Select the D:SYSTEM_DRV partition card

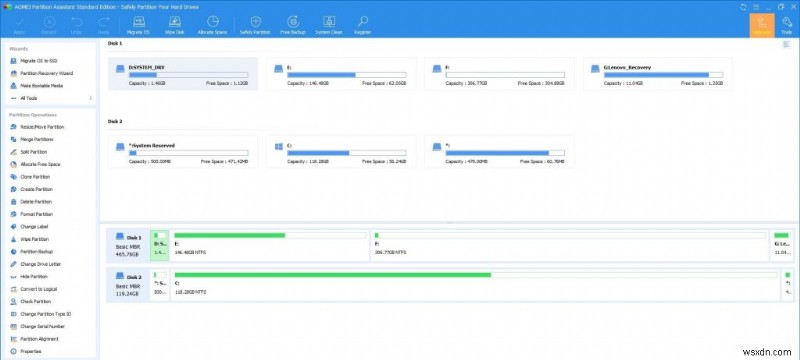[x=183, y=74]
